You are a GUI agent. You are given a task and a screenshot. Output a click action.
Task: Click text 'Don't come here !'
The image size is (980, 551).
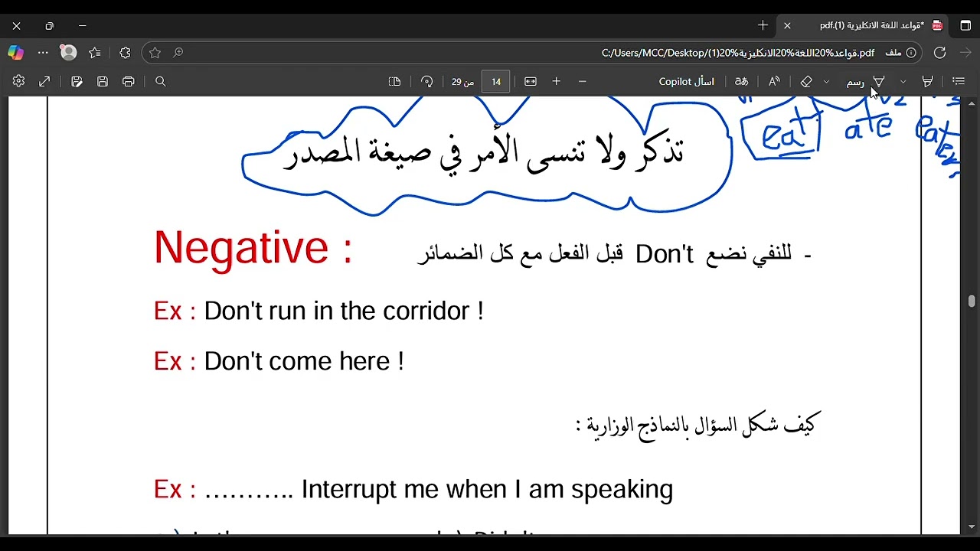304,361
